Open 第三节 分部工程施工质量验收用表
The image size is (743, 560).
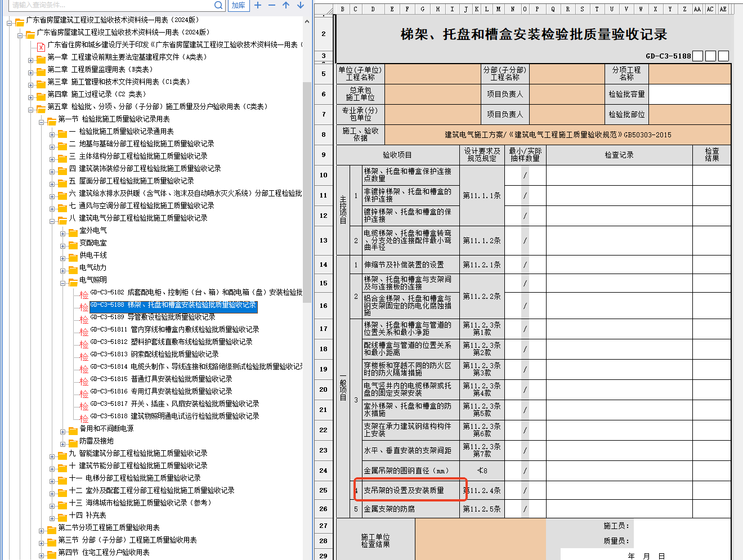[127, 540]
